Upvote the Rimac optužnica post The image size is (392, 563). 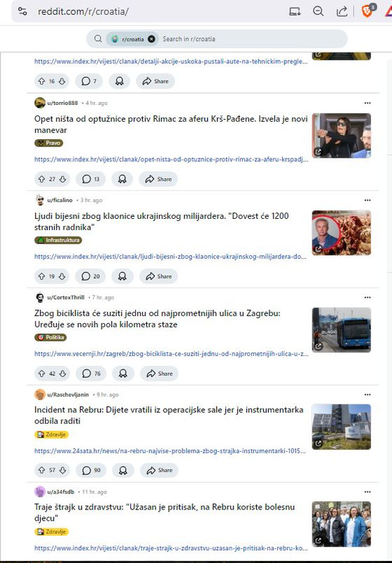(42, 179)
